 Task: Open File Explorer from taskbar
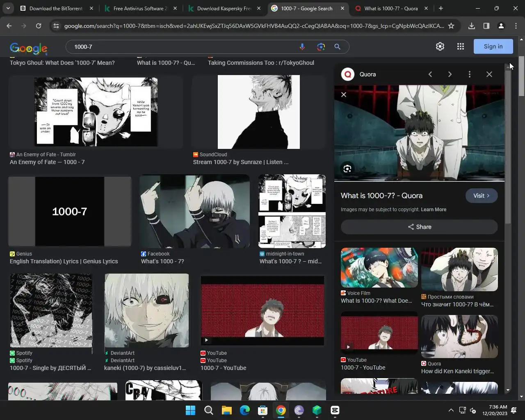[226, 410]
